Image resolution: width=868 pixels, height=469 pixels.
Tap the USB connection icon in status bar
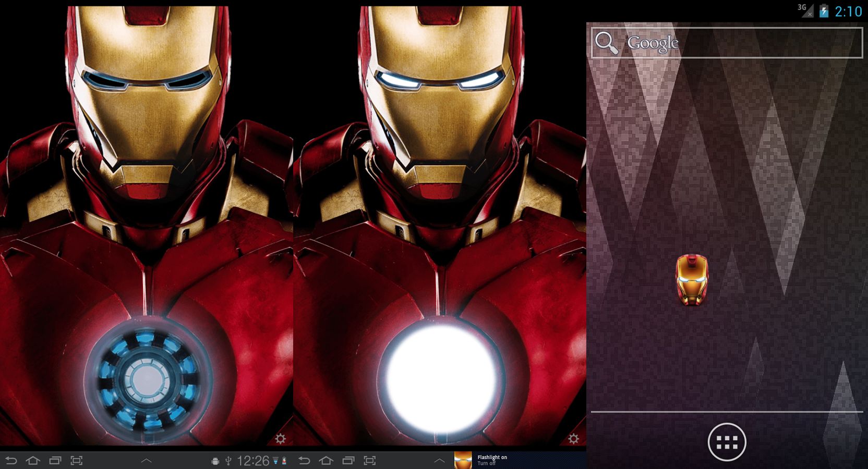pyautogui.click(x=228, y=461)
